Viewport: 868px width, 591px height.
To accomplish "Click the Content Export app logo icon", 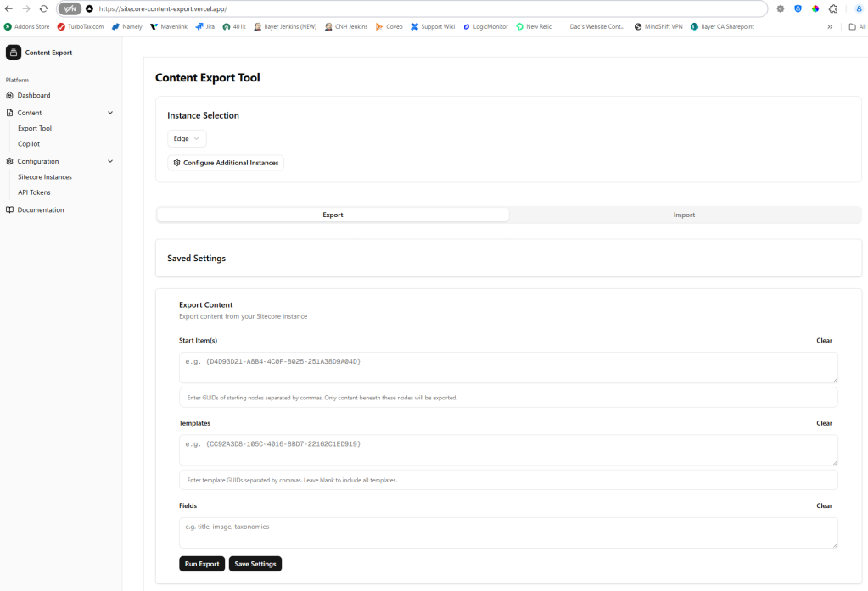I will pos(12,52).
